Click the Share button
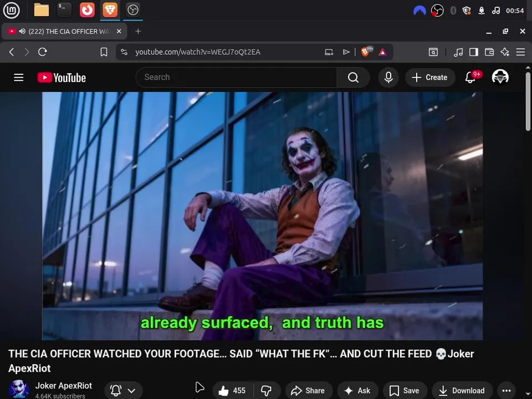Viewport: 532px width, 399px height. point(309,391)
